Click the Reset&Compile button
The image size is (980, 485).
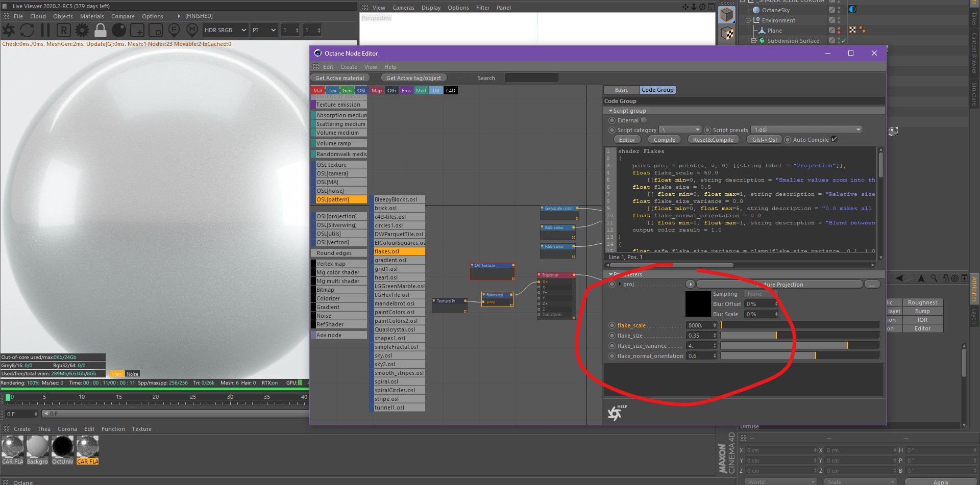(x=713, y=140)
